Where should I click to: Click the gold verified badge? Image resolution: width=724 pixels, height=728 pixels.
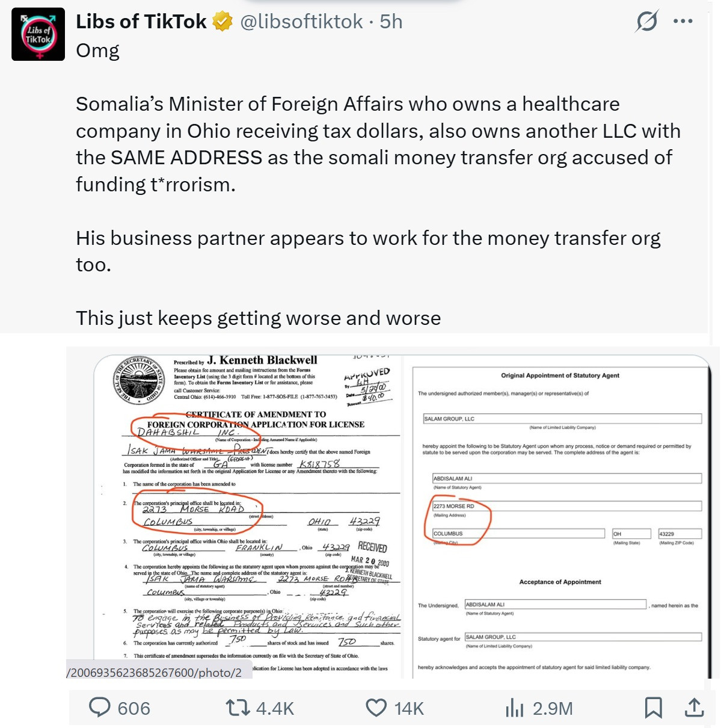pos(222,22)
